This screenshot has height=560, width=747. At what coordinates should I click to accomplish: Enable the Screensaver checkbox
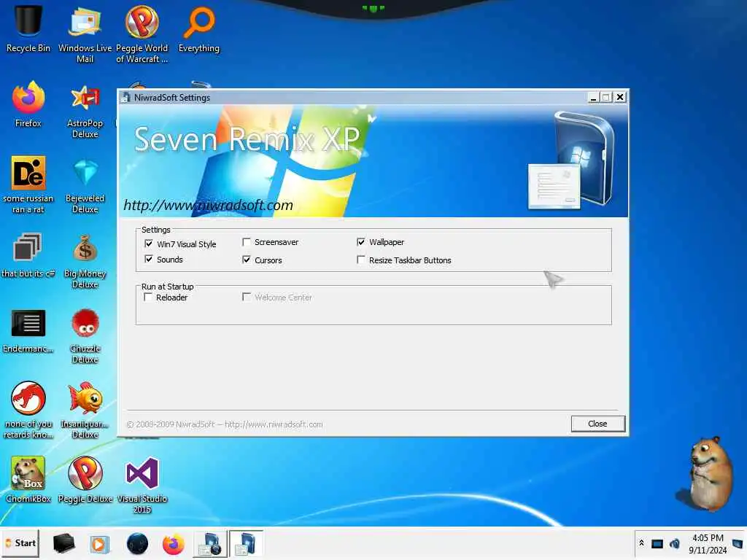click(247, 242)
